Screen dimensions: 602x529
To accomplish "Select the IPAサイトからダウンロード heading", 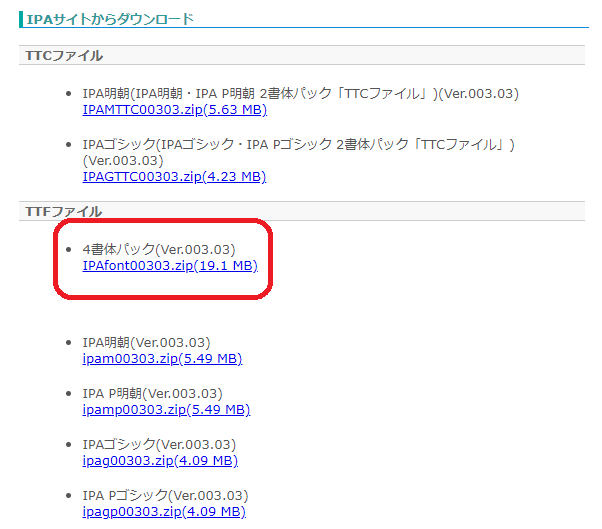I will [110, 19].
